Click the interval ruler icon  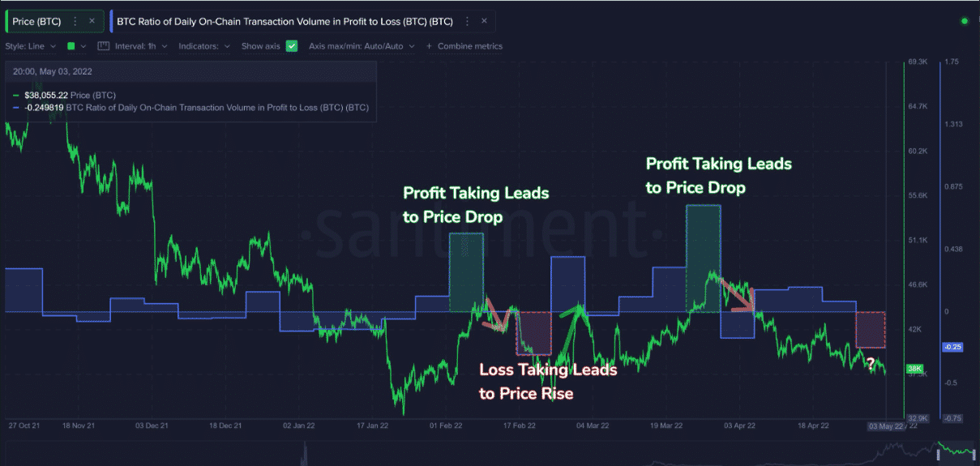103,46
